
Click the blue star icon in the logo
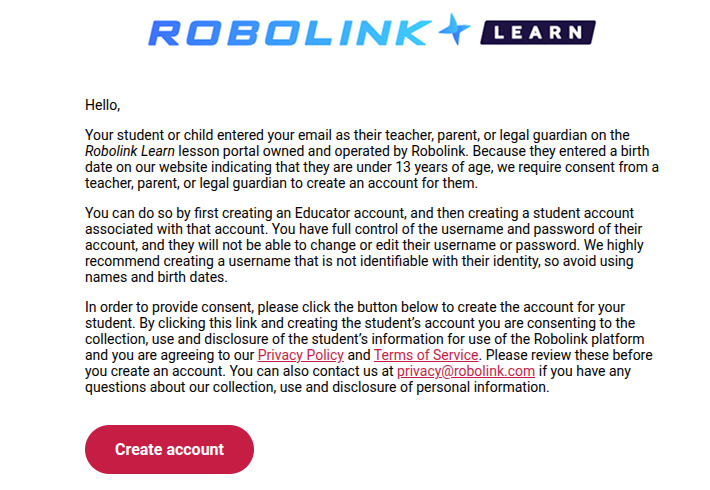(x=455, y=29)
